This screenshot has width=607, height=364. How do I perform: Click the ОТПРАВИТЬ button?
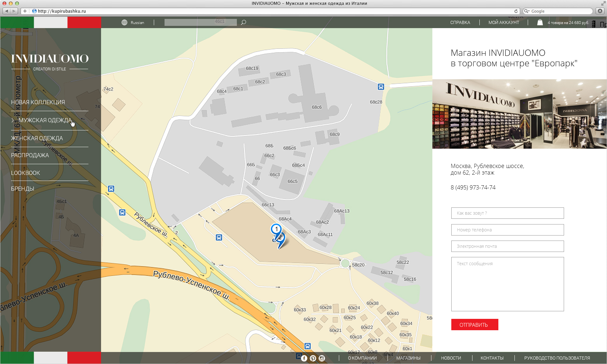475,325
